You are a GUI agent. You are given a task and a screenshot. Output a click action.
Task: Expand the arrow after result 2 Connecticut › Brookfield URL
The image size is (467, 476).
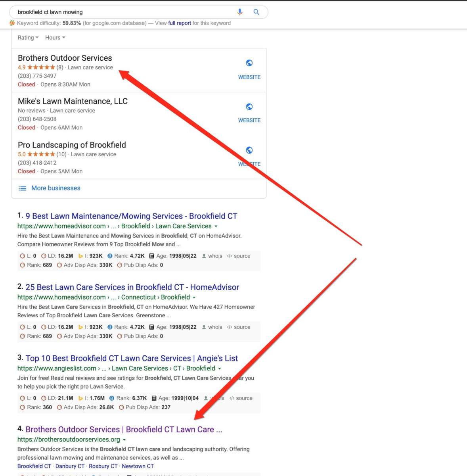coord(194,297)
